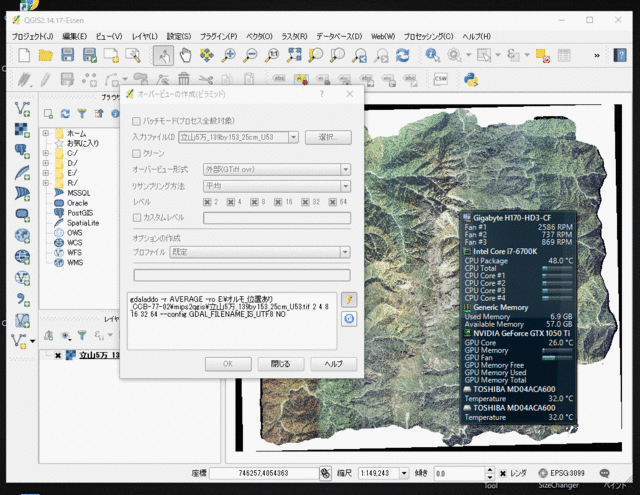Click the ヘルプ button in dialog
640x495 pixels.
[x=333, y=364]
